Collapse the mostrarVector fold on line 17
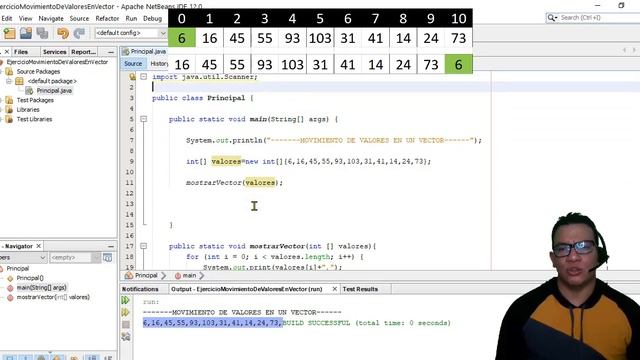This screenshot has width=640, height=360. coord(144,246)
